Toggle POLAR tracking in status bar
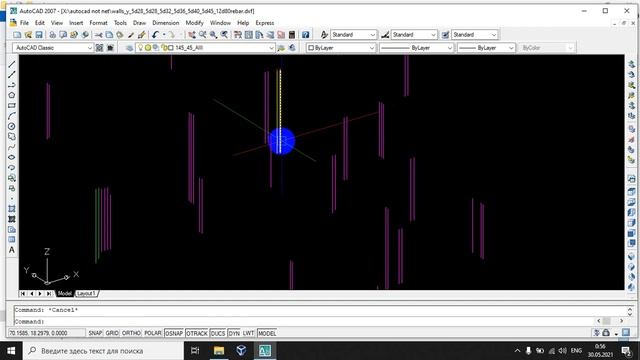 [x=153, y=333]
